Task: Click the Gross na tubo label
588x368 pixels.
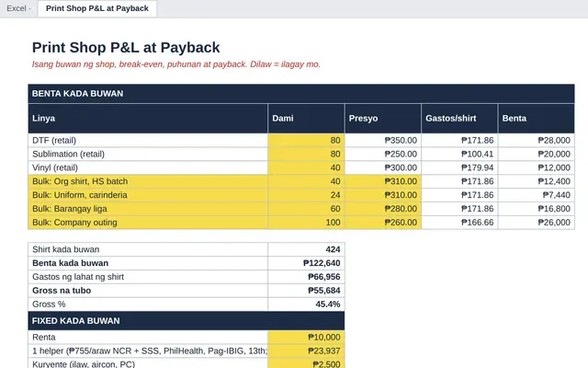Action: [148, 291]
